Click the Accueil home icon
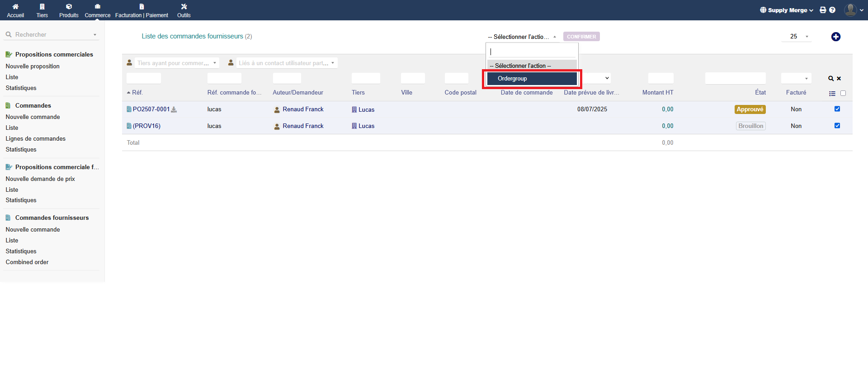This screenshot has width=868, height=384. pyautogui.click(x=15, y=7)
